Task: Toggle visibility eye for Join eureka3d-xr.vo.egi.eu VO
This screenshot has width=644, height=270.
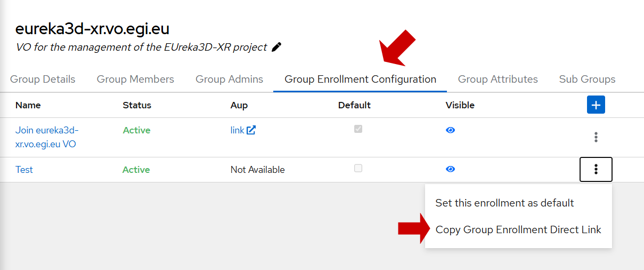Action: [x=450, y=130]
